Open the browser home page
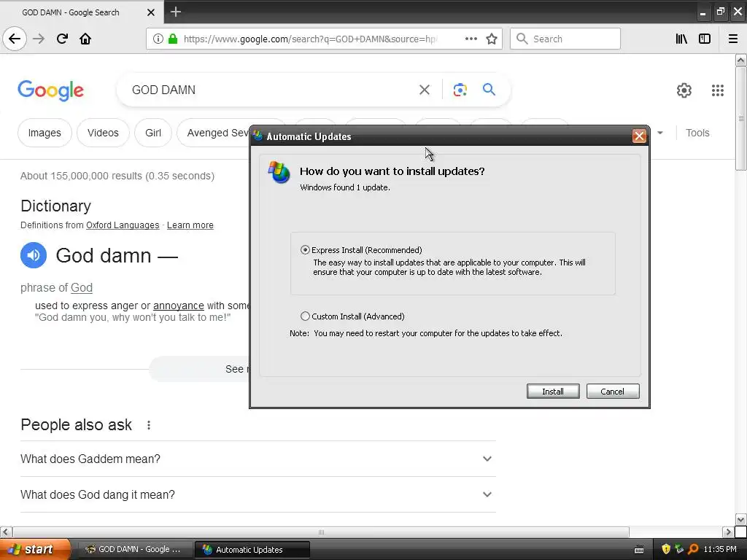The height and width of the screenshot is (560, 747). (x=85, y=39)
